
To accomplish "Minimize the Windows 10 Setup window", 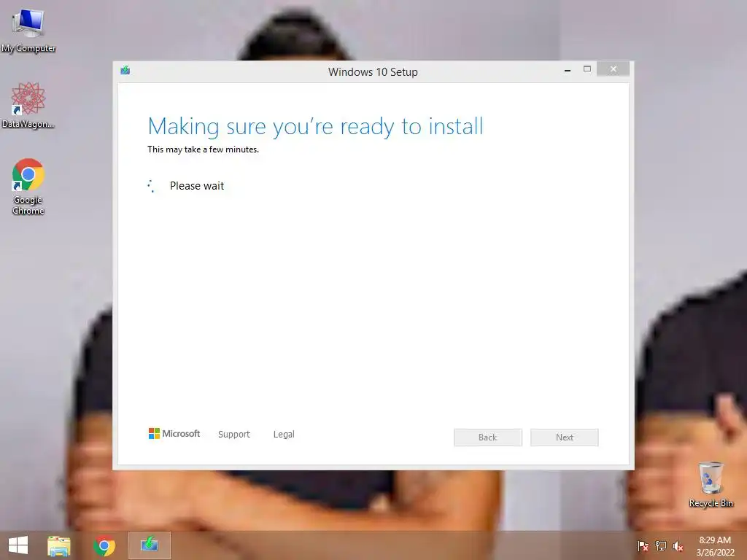I will click(x=568, y=69).
